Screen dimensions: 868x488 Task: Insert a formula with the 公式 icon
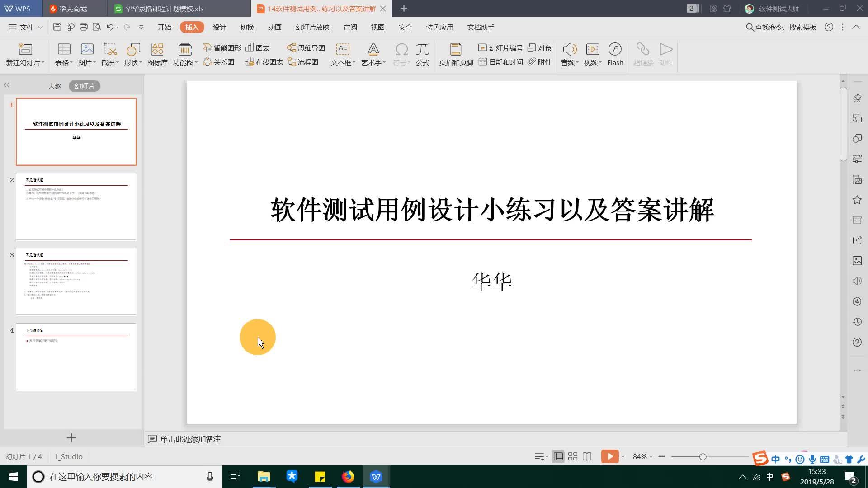tap(422, 54)
